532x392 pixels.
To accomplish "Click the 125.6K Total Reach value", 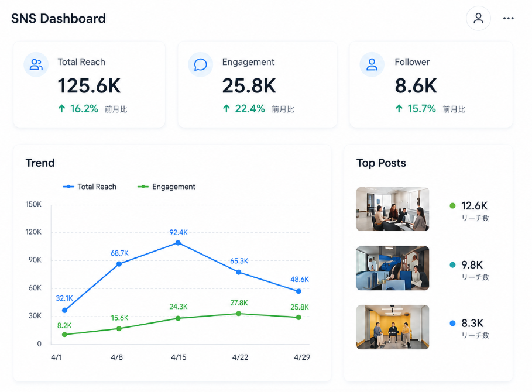I will pos(89,85).
